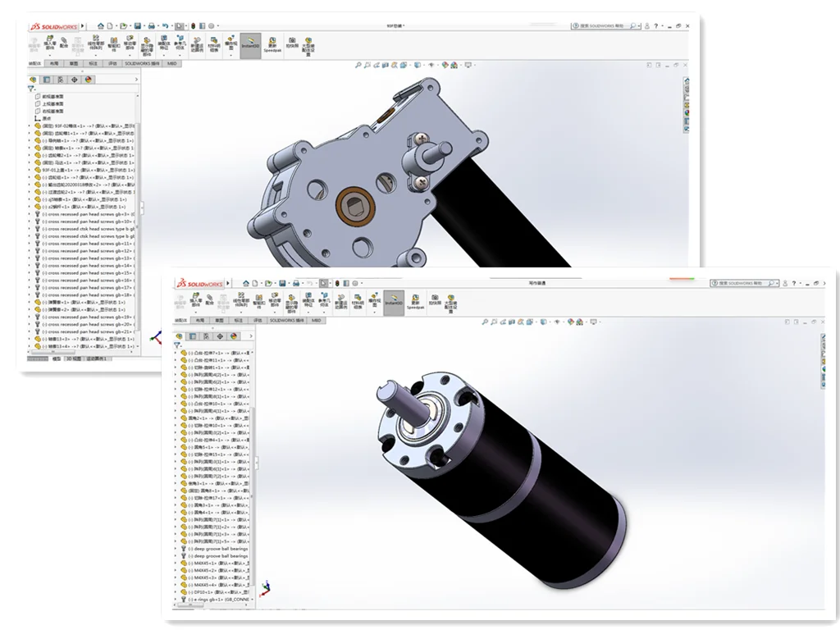Open 3D Views tab at back window bottom

(73, 358)
